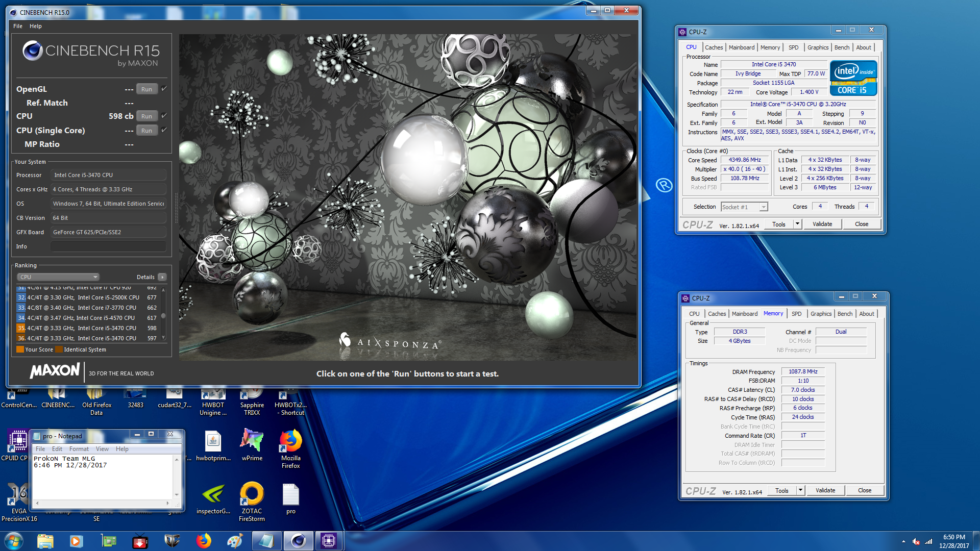The image size is (980, 551).
Task: Open Paint from the taskbar
Action: click(x=235, y=541)
